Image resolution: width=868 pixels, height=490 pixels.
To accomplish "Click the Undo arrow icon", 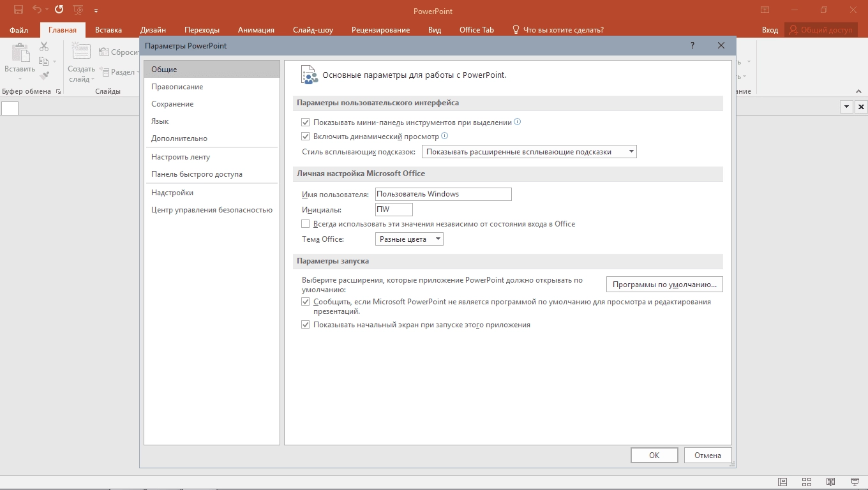I will tap(36, 10).
